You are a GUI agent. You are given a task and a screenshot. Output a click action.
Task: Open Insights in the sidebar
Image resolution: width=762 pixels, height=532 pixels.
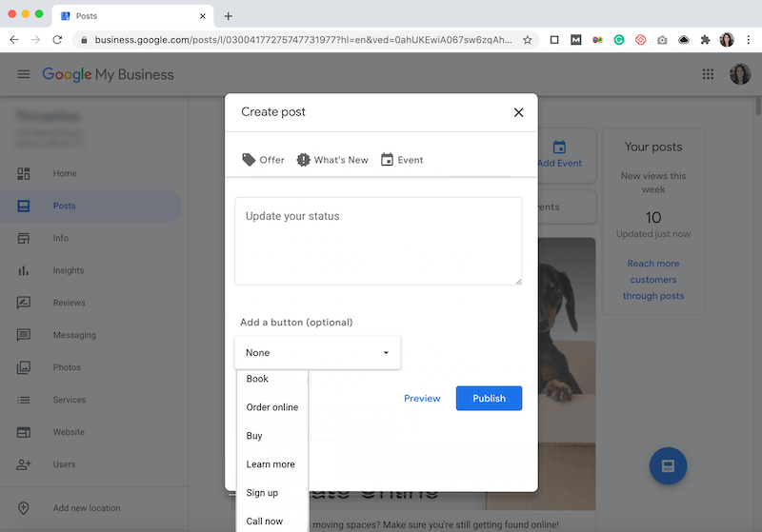pyautogui.click(x=90, y=270)
